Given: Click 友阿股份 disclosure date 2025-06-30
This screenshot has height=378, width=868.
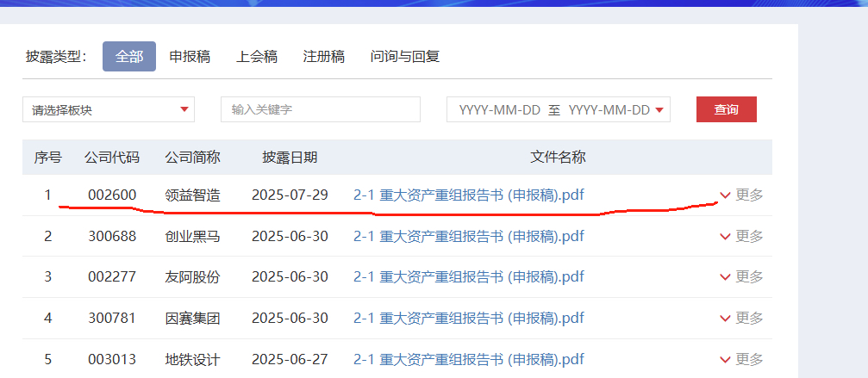Looking at the screenshot, I should pos(290,276).
